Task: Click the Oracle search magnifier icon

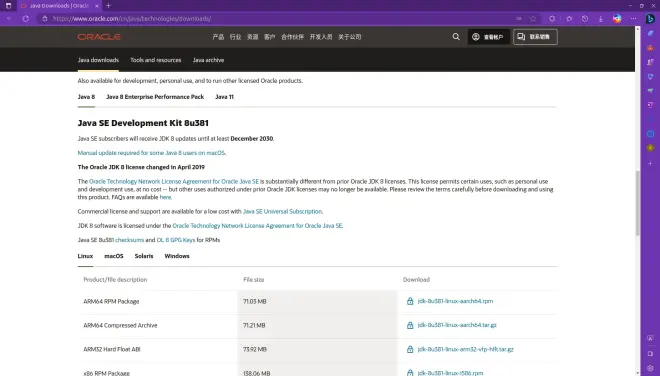Action: [456, 37]
